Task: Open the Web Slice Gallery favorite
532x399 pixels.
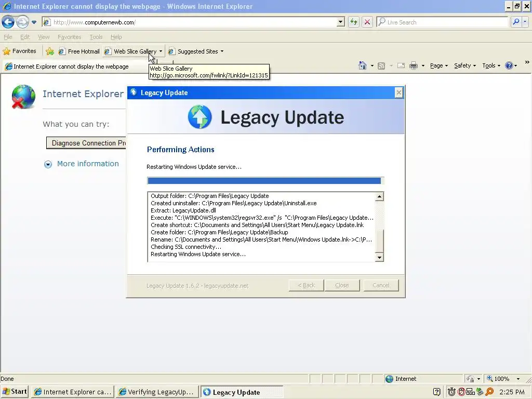Action: tap(131, 51)
